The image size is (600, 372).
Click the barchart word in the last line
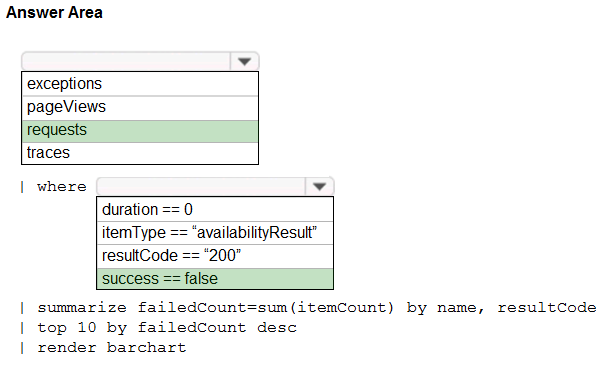[x=147, y=348]
